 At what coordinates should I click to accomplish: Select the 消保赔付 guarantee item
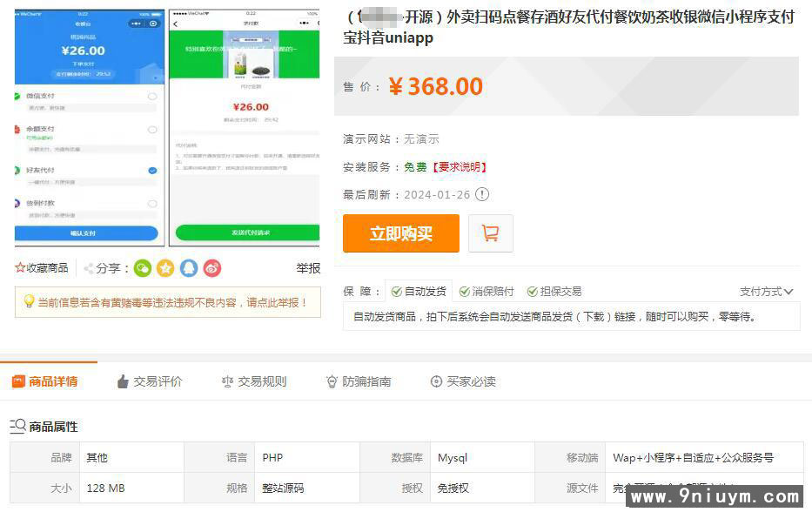(x=487, y=291)
